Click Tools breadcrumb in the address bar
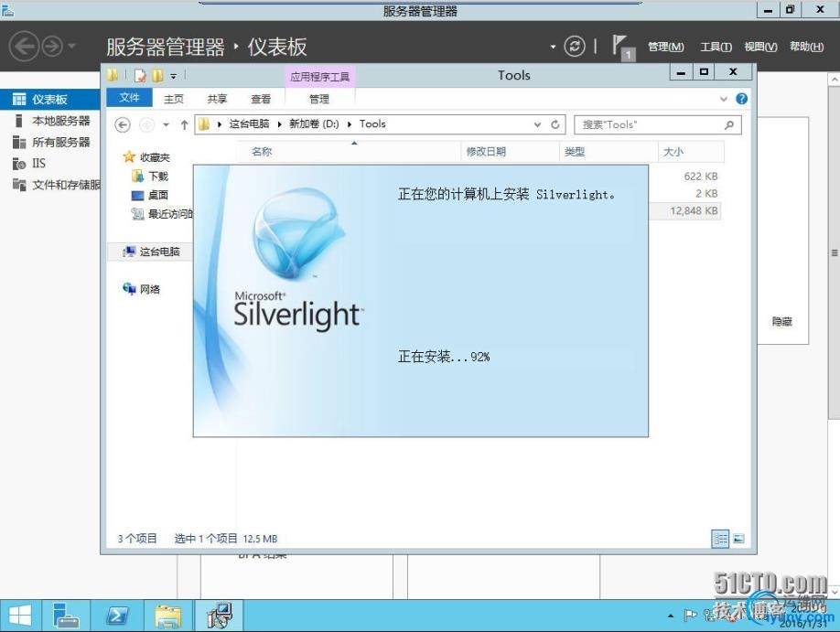Image resolution: width=840 pixels, height=632 pixels. point(372,124)
